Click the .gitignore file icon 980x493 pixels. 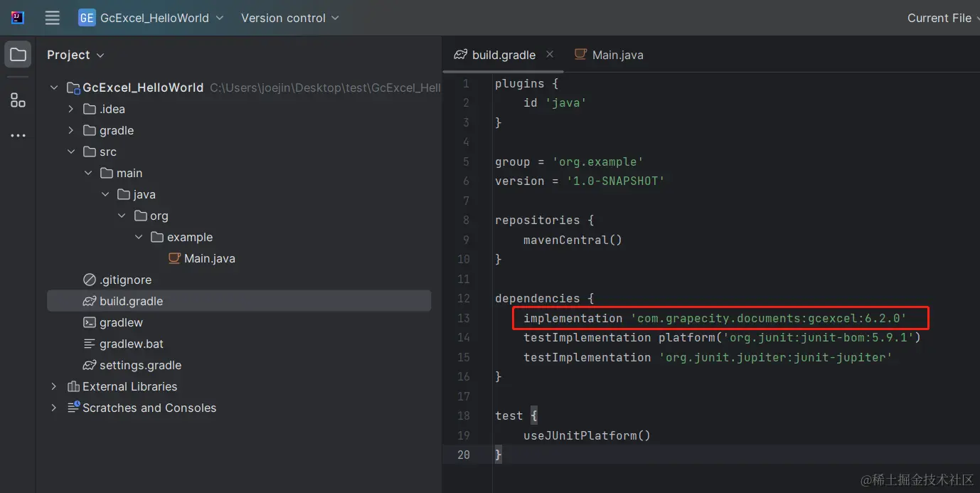click(90, 280)
